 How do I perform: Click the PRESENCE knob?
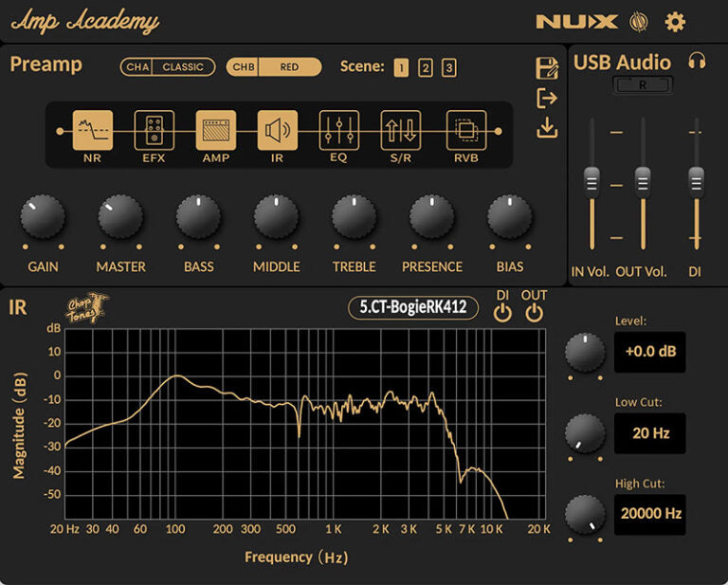tap(432, 216)
